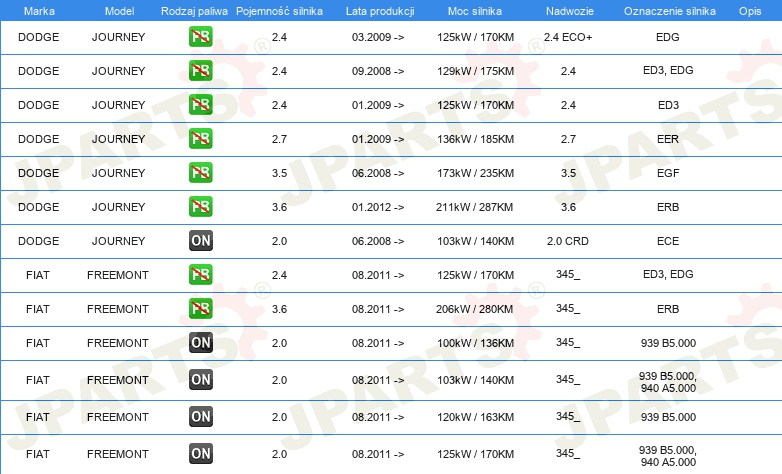Image resolution: width=782 pixels, height=474 pixels.
Task: Click 939 B5.000 in the 120kW / 163KM row
Action: pos(668,417)
